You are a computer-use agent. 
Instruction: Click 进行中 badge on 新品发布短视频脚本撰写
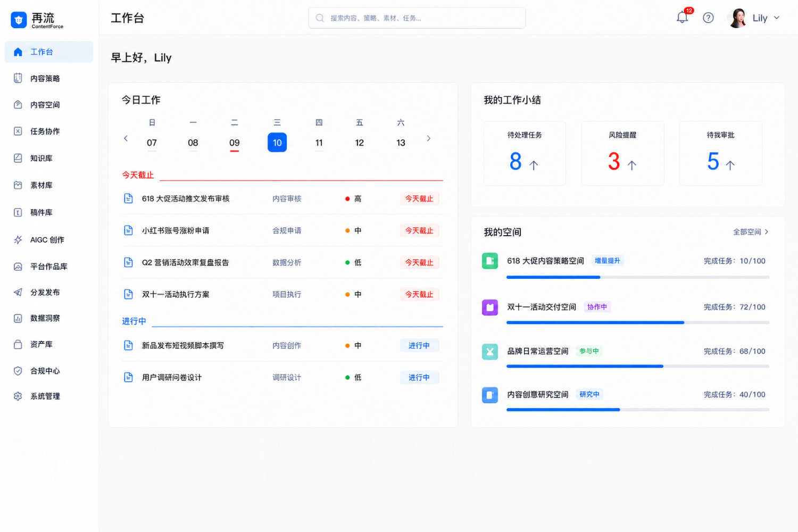coord(419,345)
